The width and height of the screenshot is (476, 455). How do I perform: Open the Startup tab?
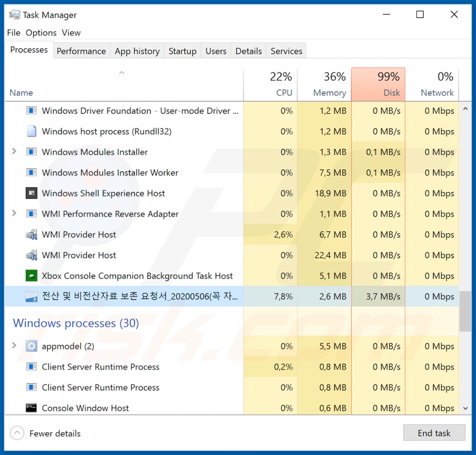pyautogui.click(x=182, y=51)
